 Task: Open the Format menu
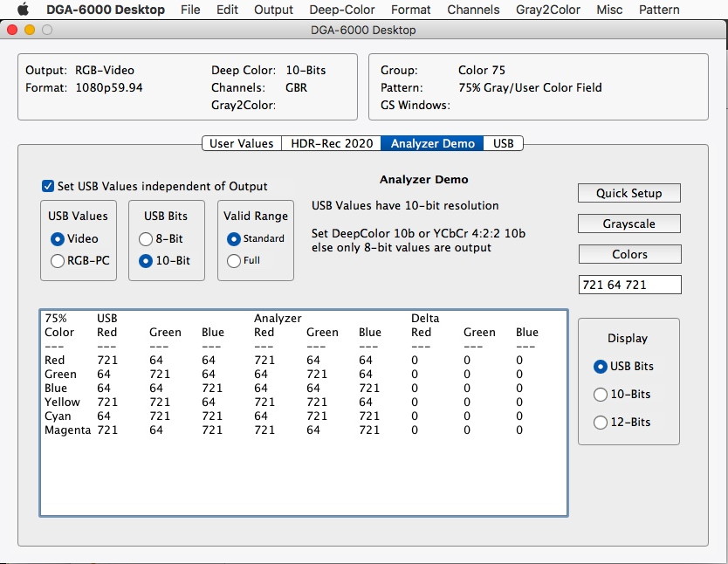click(410, 10)
